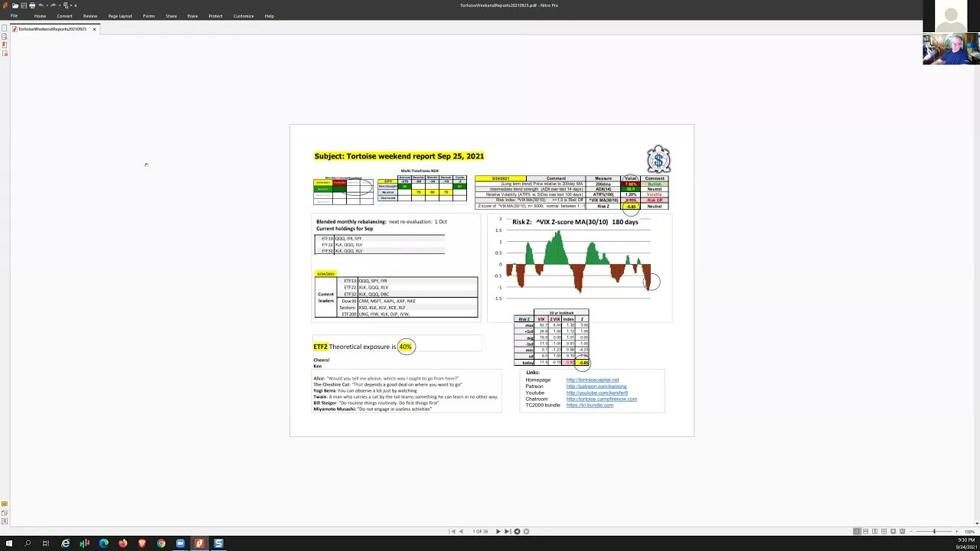Image resolution: width=980 pixels, height=551 pixels.
Task: Click the 100% zoom level readout
Action: [x=969, y=531]
